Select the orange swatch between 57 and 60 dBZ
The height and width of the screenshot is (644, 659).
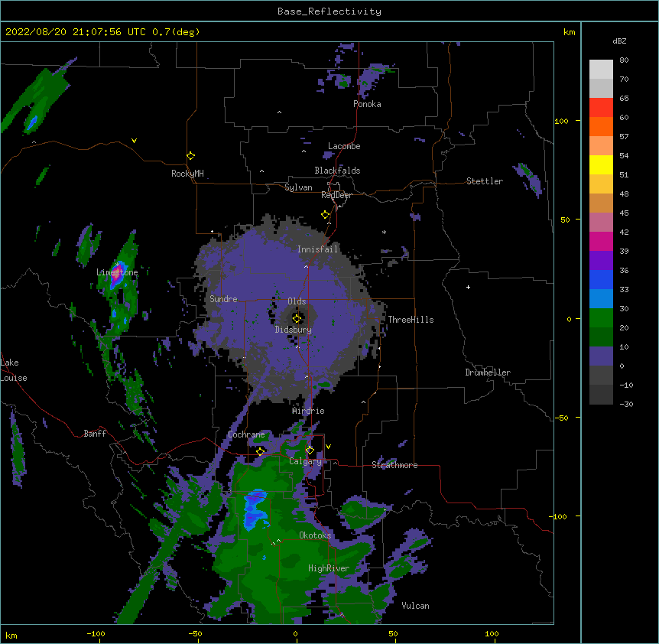click(x=601, y=126)
